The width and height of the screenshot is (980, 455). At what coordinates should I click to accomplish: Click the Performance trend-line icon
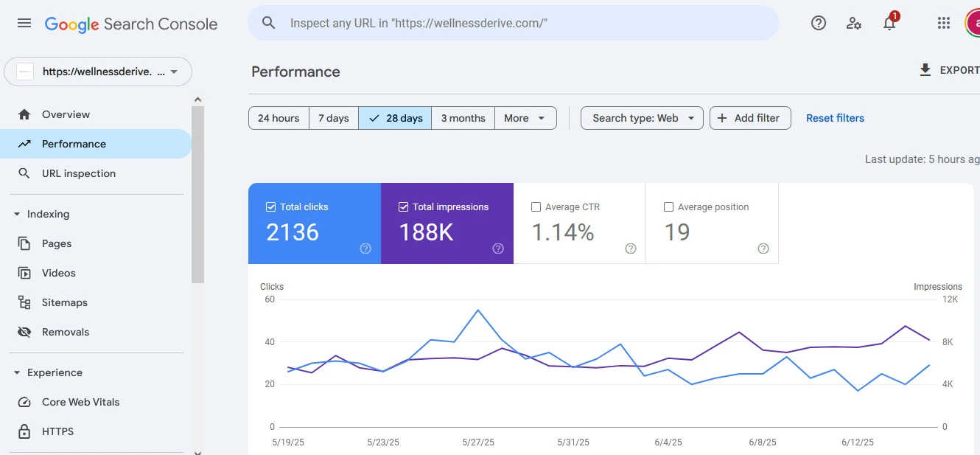click(24, 144)
